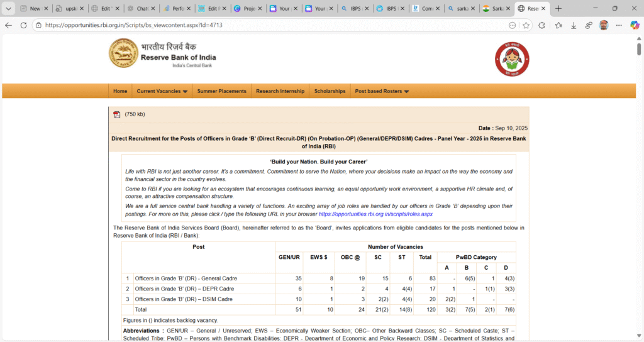Screen dimensions: 644x342
Task: Open the tab actions chevron at top-left
Action: click(8, 9)
